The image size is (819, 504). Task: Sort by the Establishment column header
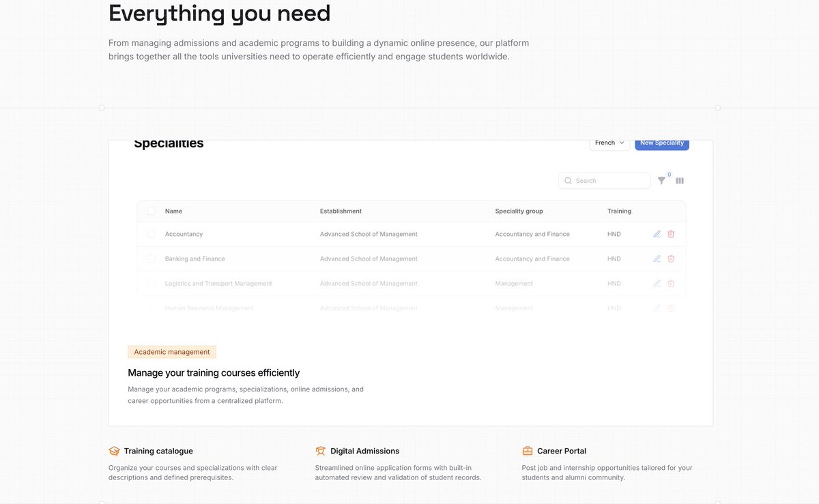[x=341, y=211]
